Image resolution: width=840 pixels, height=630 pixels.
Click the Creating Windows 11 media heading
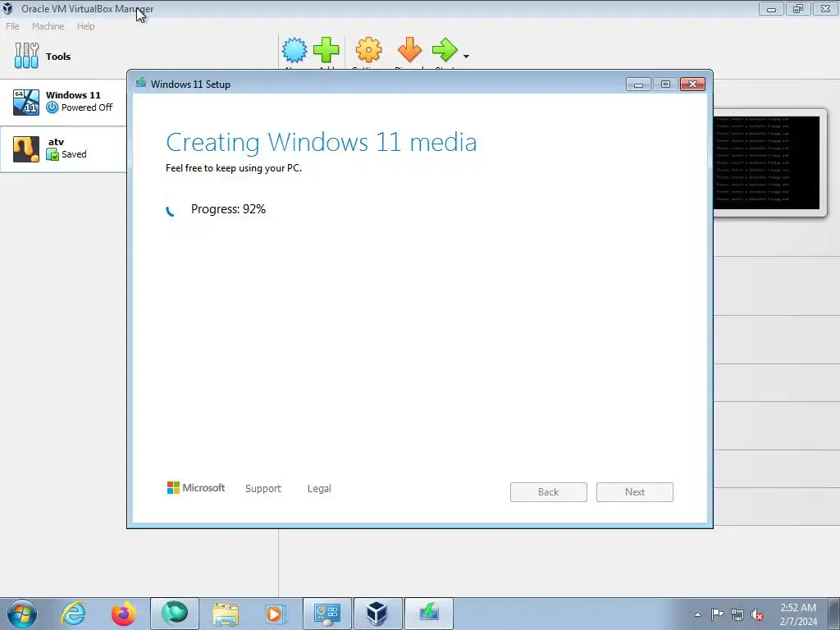[x=322, y=143]
